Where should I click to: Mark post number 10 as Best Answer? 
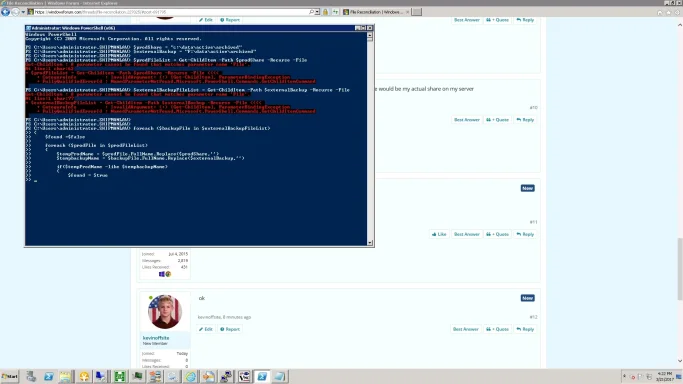tap(467, 120)
